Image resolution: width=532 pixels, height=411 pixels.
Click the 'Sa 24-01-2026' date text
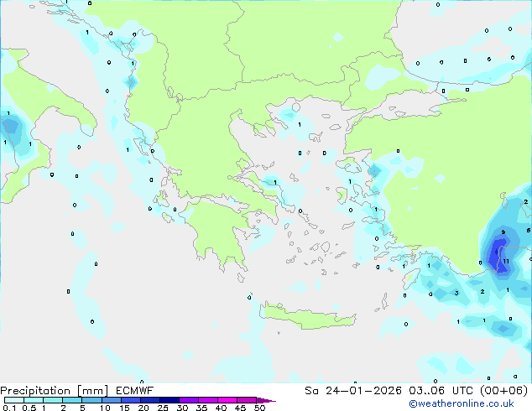pyautogui.click(x=353, y=391)
